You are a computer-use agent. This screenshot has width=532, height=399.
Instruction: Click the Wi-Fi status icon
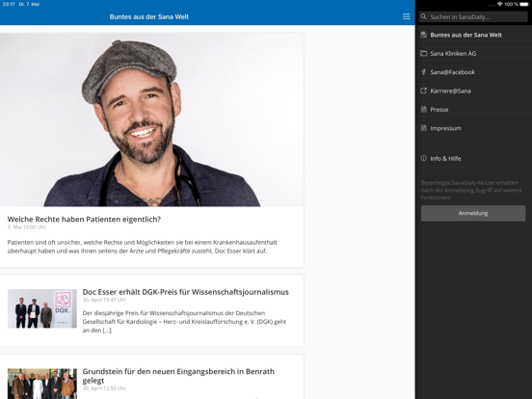point(500,4)
